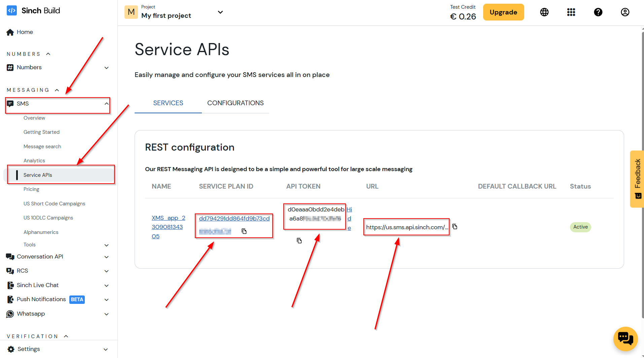
Task: Click the API TOKEN column header
Action: [x=303, y=186]
